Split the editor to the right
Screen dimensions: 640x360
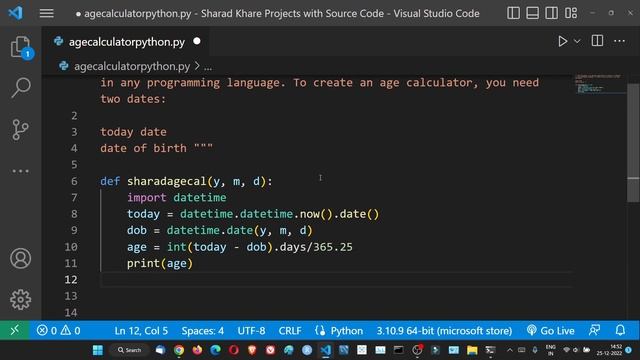(597, 41)
